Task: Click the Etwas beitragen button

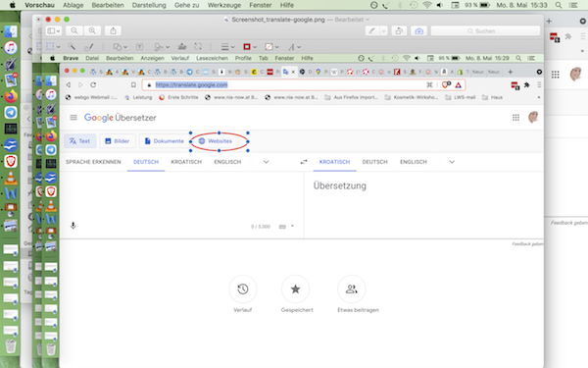Action: click(352, 289)
